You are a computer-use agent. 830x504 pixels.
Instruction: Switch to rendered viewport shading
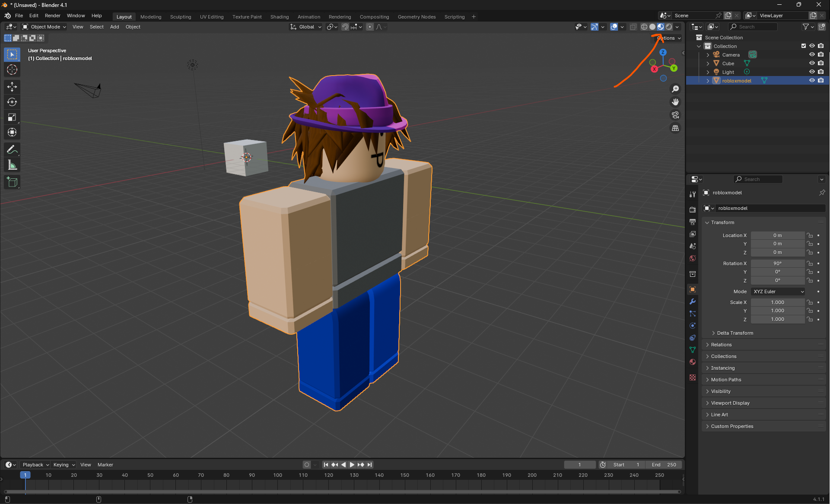(x=669, y=27)
